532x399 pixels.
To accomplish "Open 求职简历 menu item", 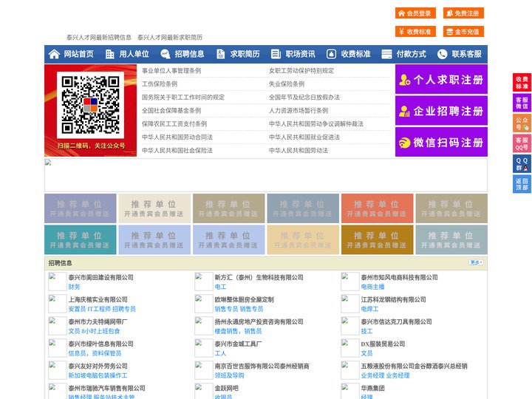I will (x=245, y=54).
